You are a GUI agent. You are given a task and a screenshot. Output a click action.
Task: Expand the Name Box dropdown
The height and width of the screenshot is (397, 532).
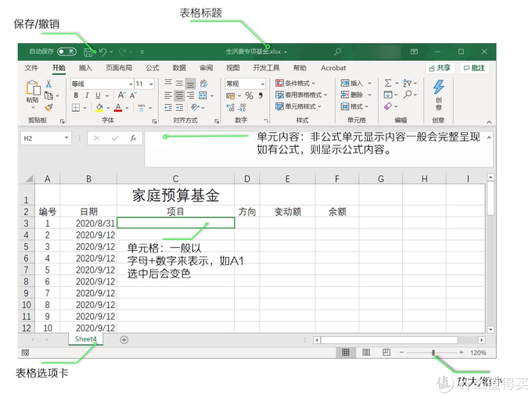(x=66, y=138)
